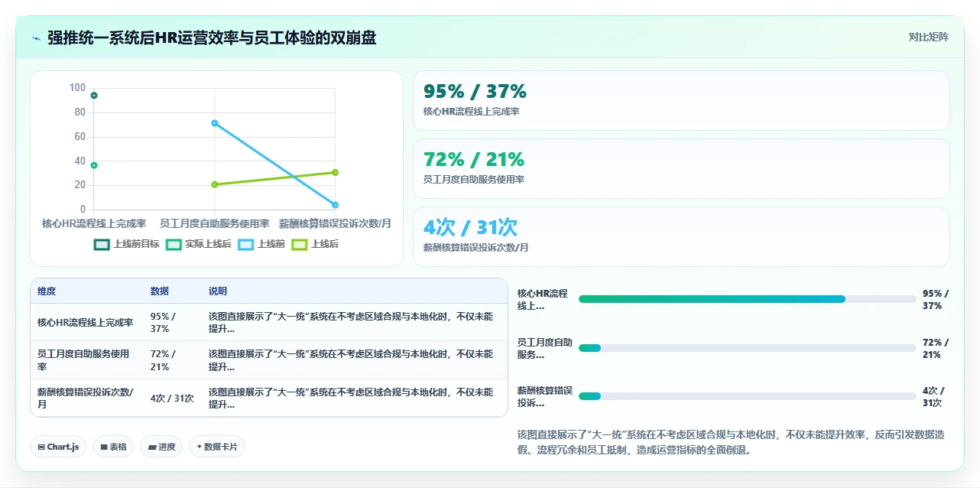Screen dimensions: 980x488
Task: Click the 上线前 data point near 4
Action: [335, 205]
